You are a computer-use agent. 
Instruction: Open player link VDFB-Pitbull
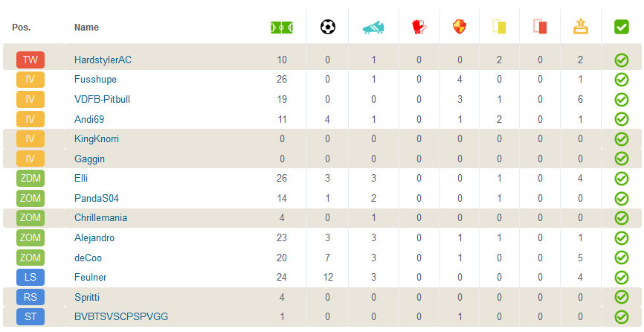tap(100, 99)
